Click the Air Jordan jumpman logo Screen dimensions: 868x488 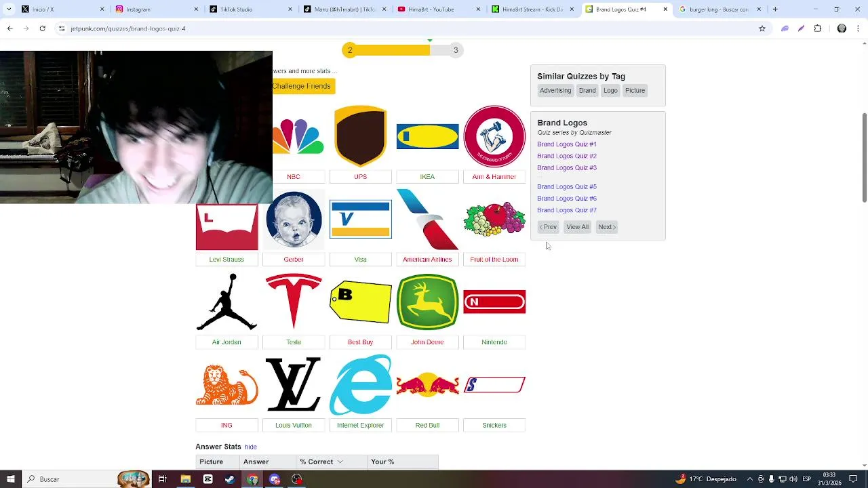coord(226,302)
